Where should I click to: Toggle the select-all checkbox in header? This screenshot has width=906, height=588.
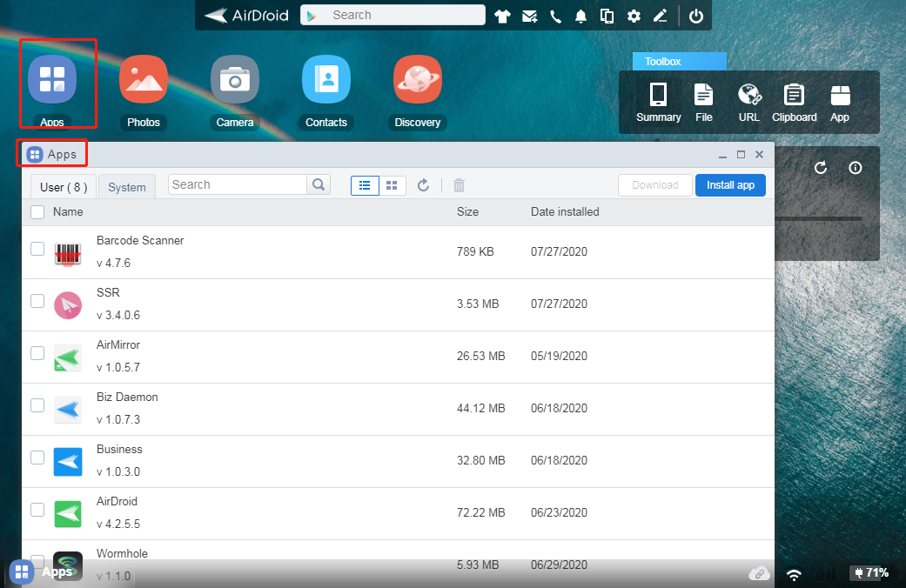click(37, 211)
